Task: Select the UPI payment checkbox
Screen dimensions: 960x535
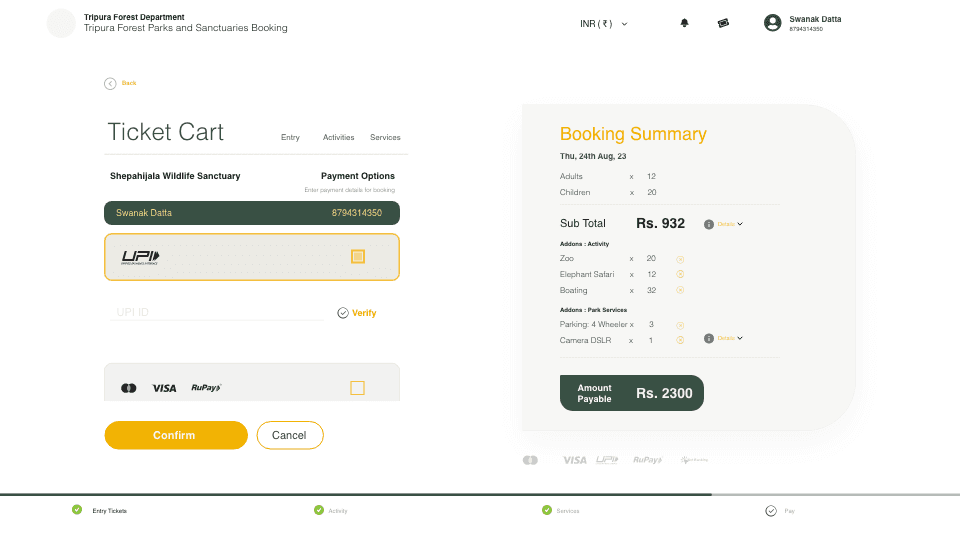Action: (x=358, y=256)
